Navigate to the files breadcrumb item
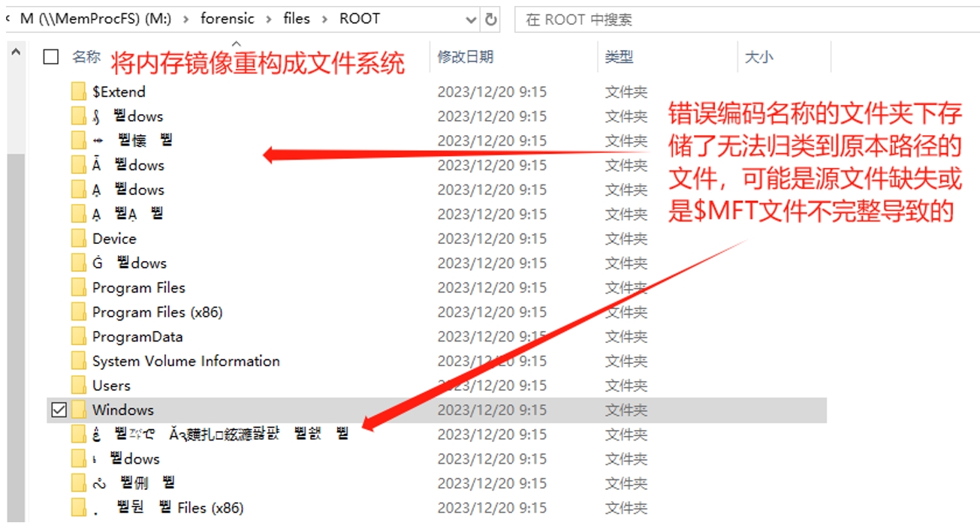Image resolution: width=980 pixels, height=526 pixels. point(297,19)
